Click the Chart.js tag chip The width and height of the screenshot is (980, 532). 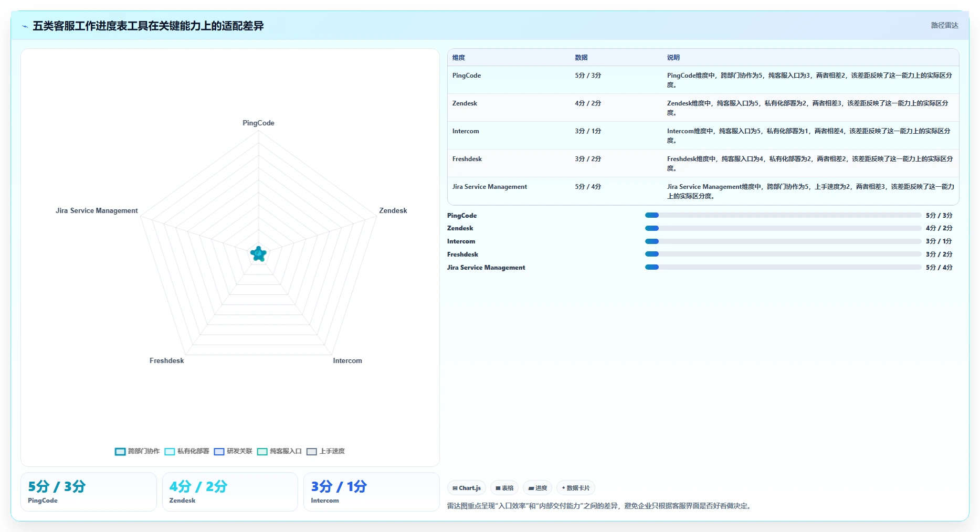pyautogui.click(x=467, y=488)
